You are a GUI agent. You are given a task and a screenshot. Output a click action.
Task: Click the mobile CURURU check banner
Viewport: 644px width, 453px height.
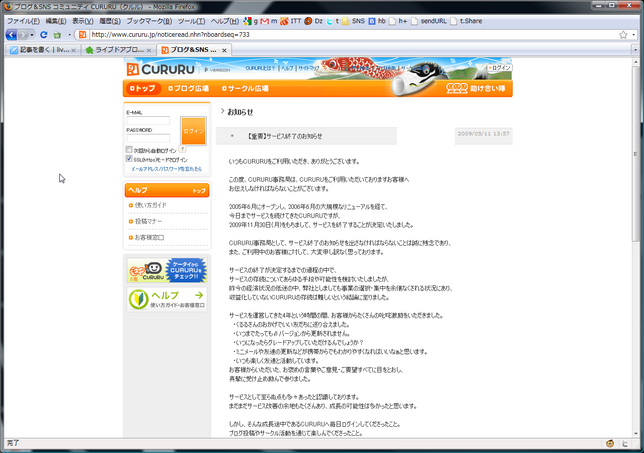coord(167,270)
